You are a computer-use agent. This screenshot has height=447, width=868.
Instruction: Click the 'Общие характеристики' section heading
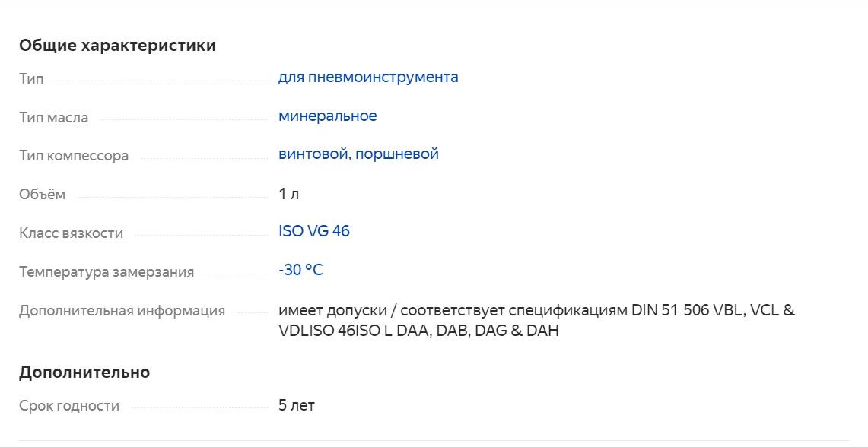(117, 46)
